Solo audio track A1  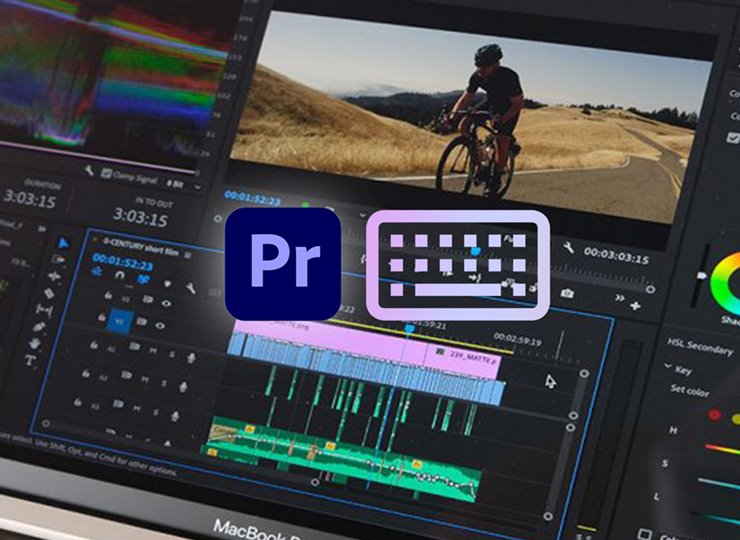pyautogui.click(x=172, y=354)
